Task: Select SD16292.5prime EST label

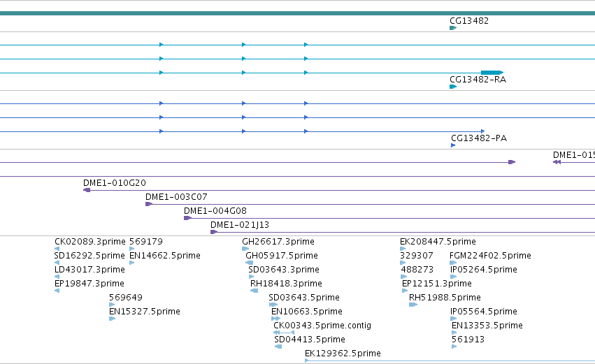Action: pos(89,256)
